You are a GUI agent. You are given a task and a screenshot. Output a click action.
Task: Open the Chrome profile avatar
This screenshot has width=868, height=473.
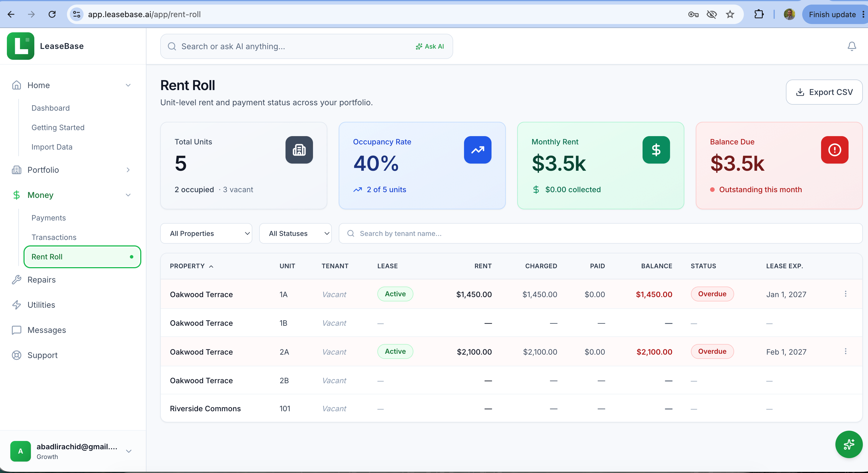coord(789,14)
